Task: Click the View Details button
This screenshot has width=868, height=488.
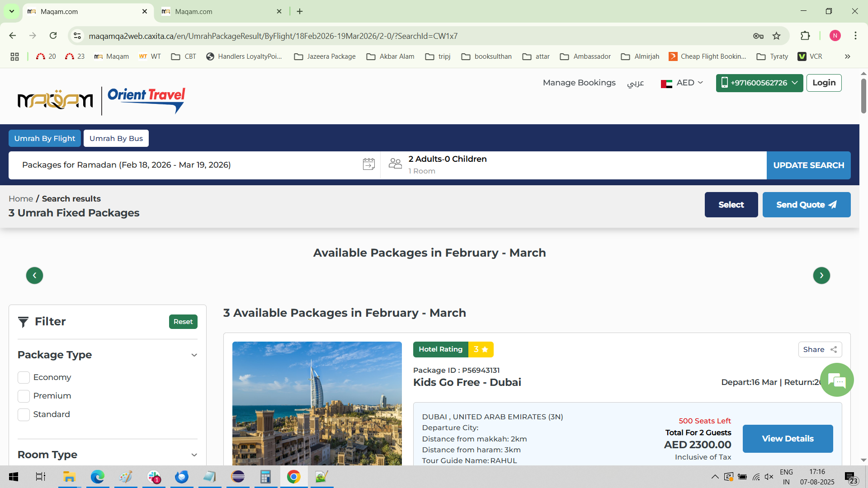Action: click(x=787, y=438)
